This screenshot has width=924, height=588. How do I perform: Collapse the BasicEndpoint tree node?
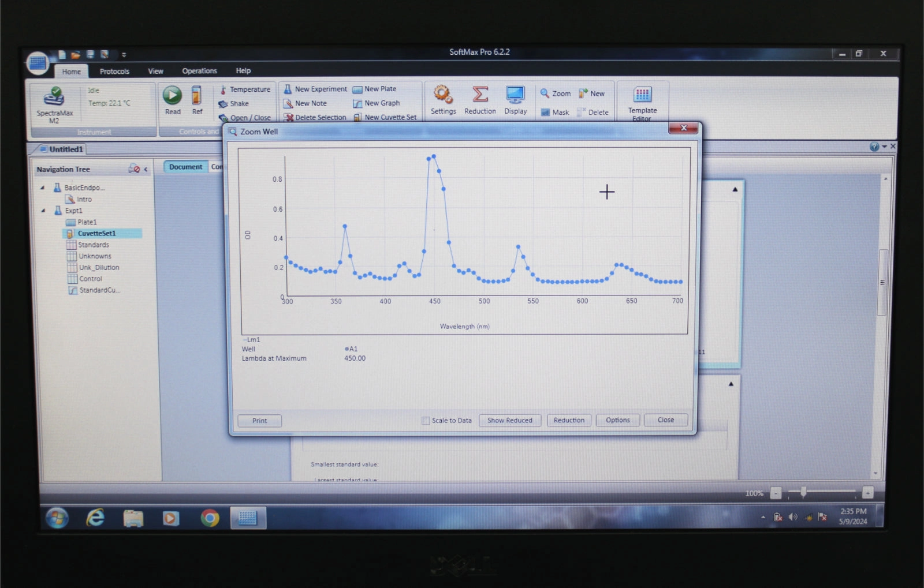click(43, 188)
